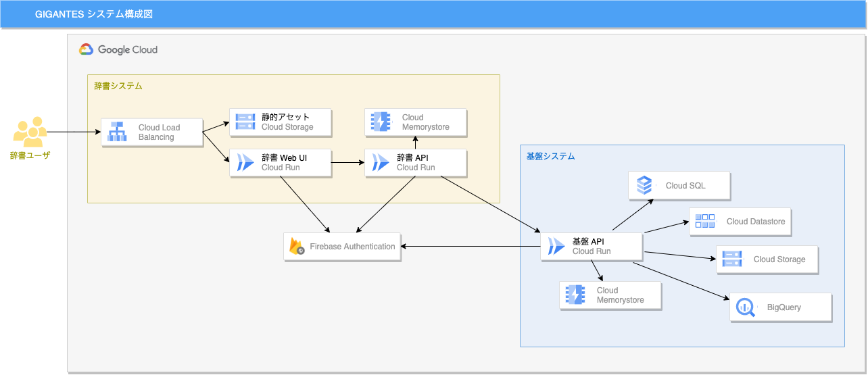Click the 辞書ユーザ users icon
Image resolution: width=868 pixels, height=375 pixels.
[30, 132]
